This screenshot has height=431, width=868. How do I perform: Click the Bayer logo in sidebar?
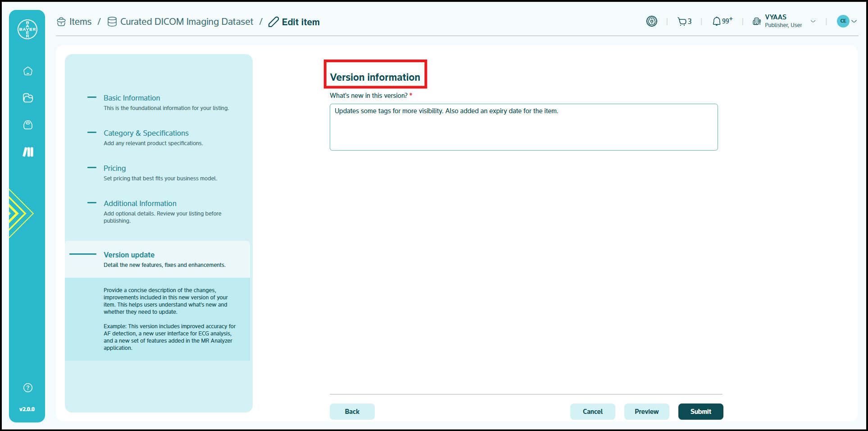point(27,29)
